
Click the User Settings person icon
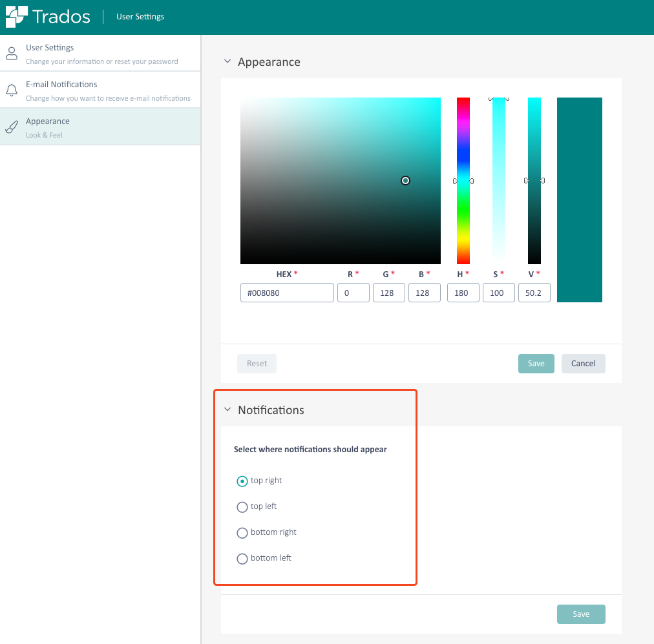click(x=12, y=54)
